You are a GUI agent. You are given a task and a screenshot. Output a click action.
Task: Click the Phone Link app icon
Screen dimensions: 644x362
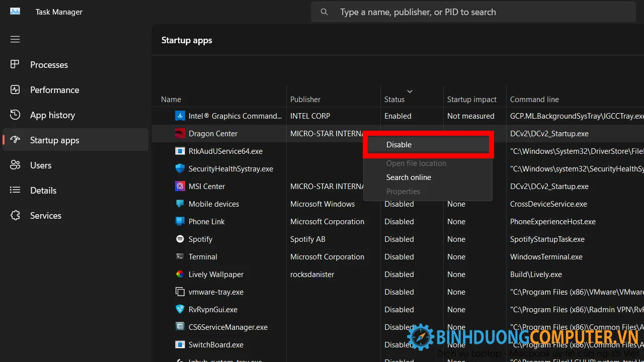pyautogui.click(x=180, y=221)
